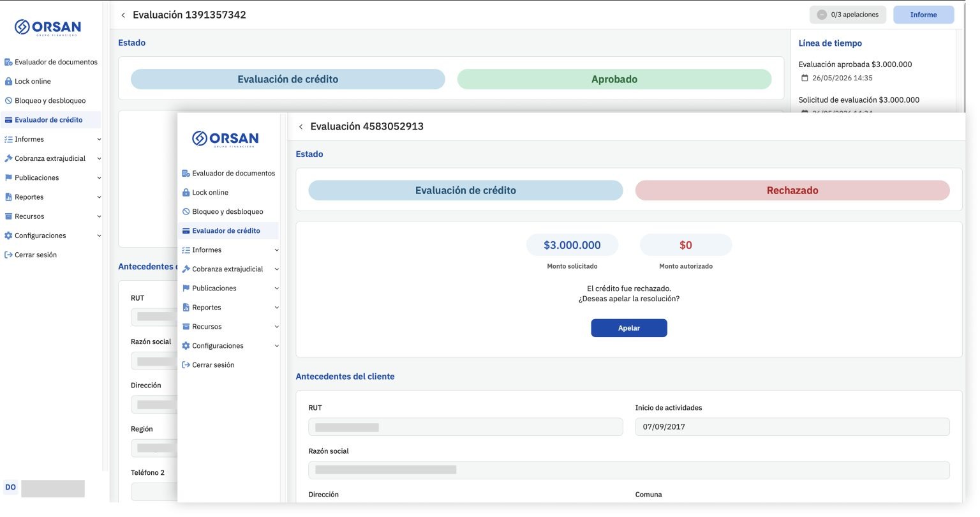Click the Rechazado status pill
The height and width of the screenshot is (517, 980).
(x=792, y=190)
